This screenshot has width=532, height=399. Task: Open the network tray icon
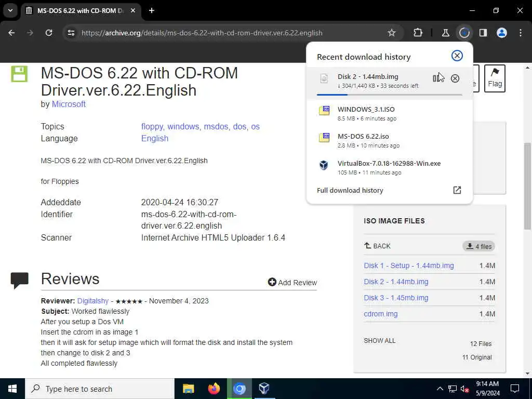[x=453, y=389]
